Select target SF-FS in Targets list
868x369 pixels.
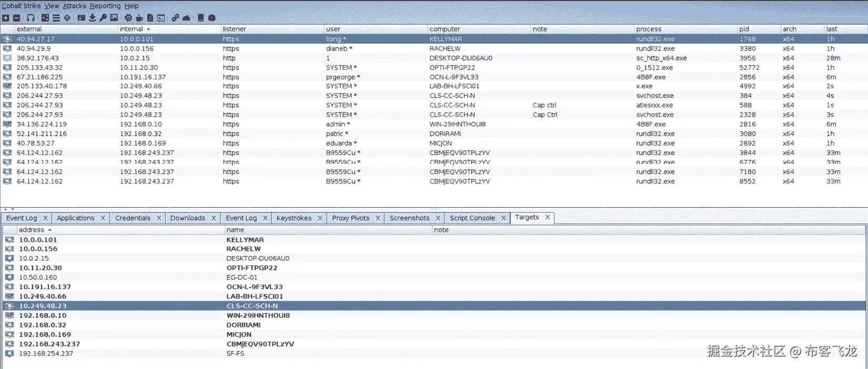[x=434, y=354]
